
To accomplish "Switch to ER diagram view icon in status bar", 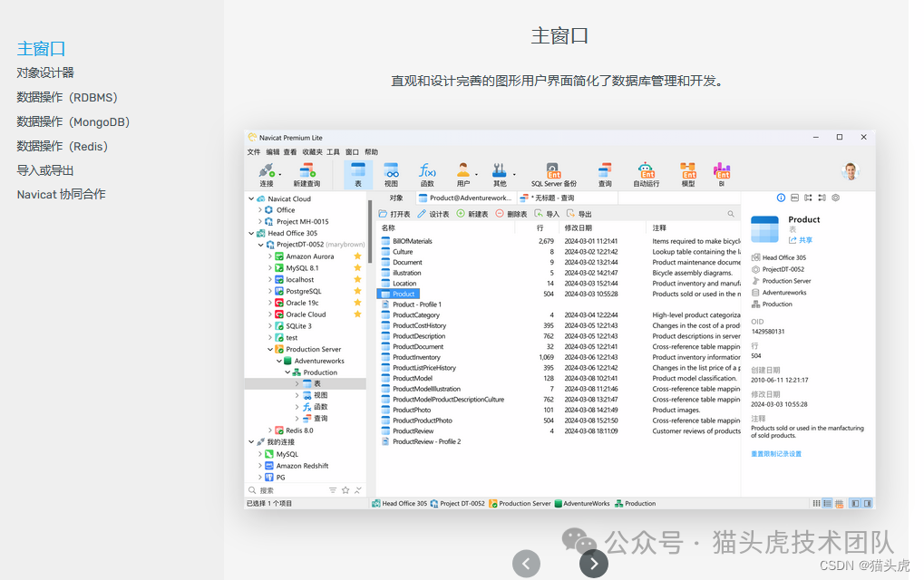I will 839,504.
